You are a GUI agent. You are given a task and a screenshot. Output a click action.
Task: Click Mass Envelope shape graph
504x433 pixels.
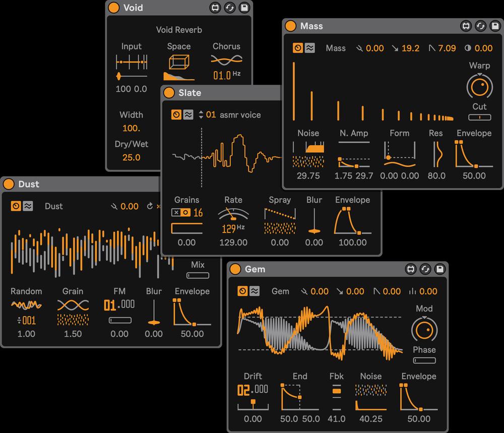coord(474,154)
